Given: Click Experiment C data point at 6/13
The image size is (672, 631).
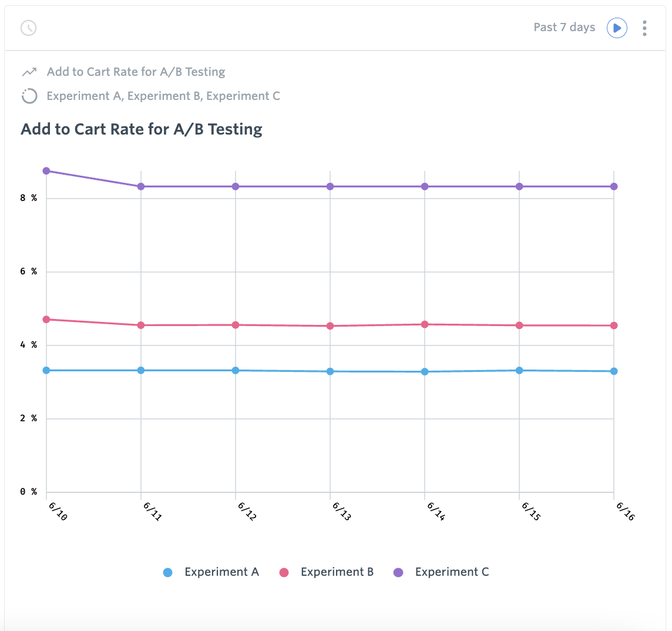Looking at the screenshot, I should pyautogui.click(x=330, y=187).
